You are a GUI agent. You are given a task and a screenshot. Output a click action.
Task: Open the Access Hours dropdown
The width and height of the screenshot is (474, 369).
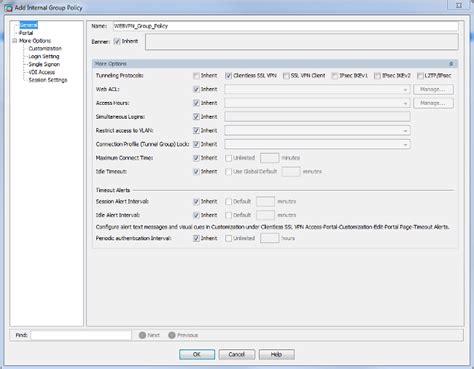[x=317, y=103]
